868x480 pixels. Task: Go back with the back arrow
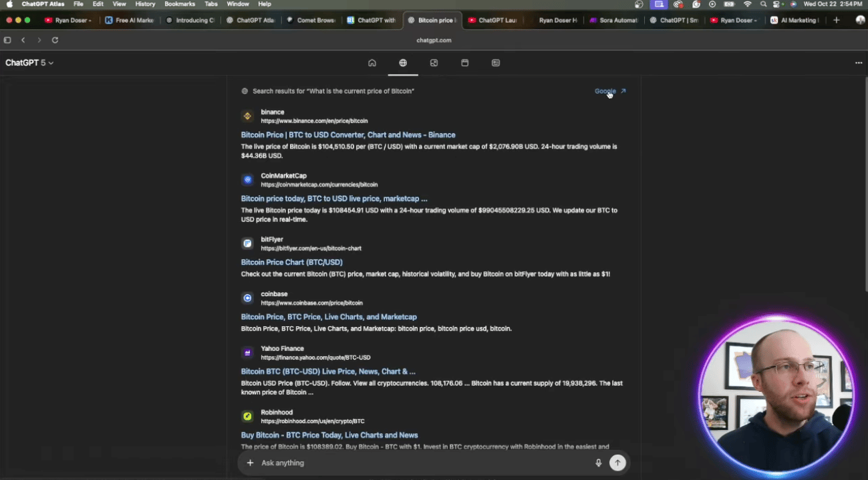(x=23, y=40)
